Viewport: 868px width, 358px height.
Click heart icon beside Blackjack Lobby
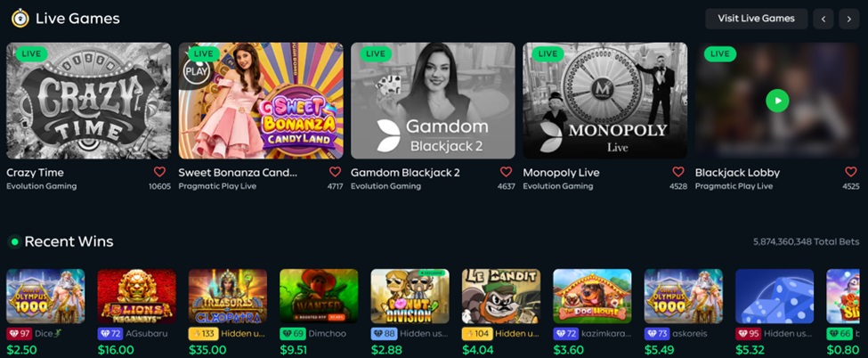[x=851, y=172]
